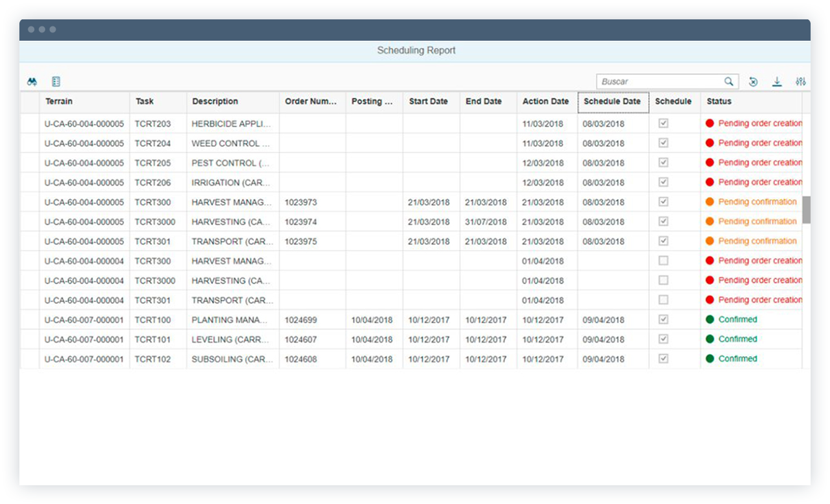Enable Schedule for TCRT300 on terrain 000004
830x504 pixels.
click(x=663, y=260)
